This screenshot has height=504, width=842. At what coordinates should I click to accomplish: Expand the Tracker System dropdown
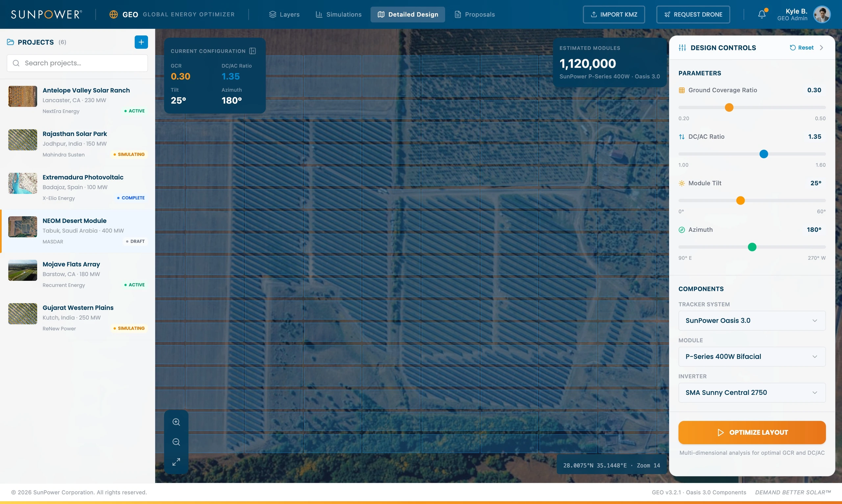752,321
